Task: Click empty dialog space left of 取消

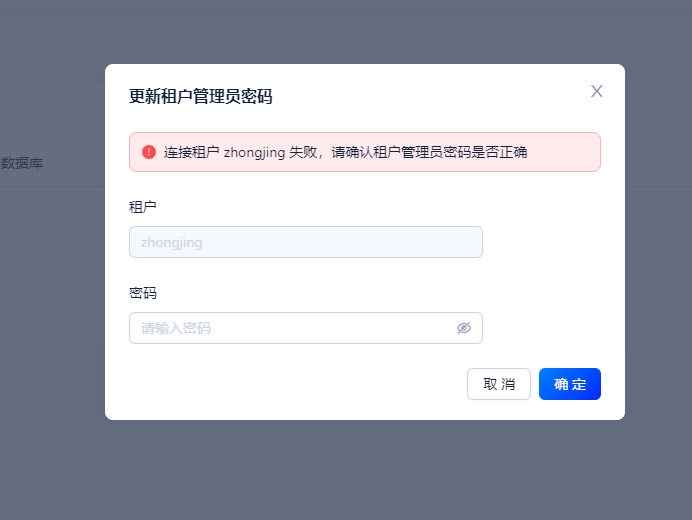Action: (296, 384)
